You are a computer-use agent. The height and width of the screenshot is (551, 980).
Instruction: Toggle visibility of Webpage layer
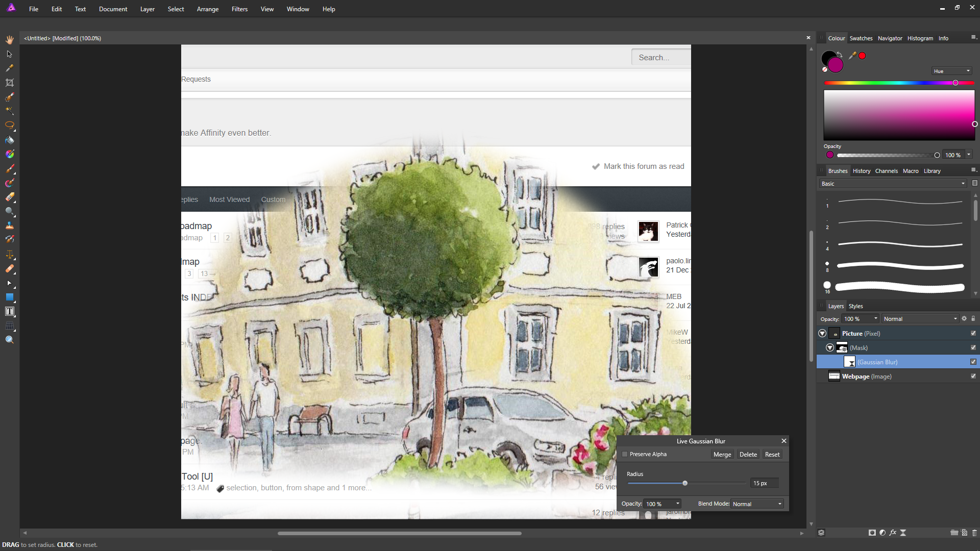(x=973, y=376)
